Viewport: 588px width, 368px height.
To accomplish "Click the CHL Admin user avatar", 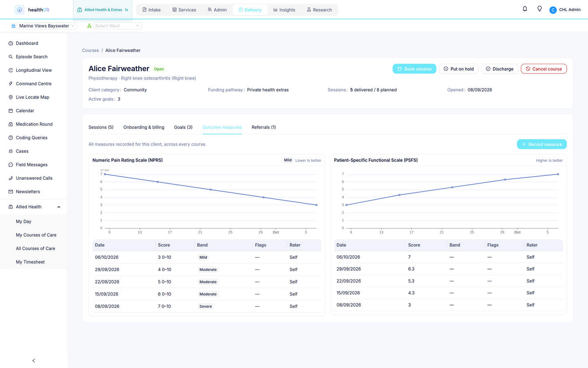I will click(553, 10).
